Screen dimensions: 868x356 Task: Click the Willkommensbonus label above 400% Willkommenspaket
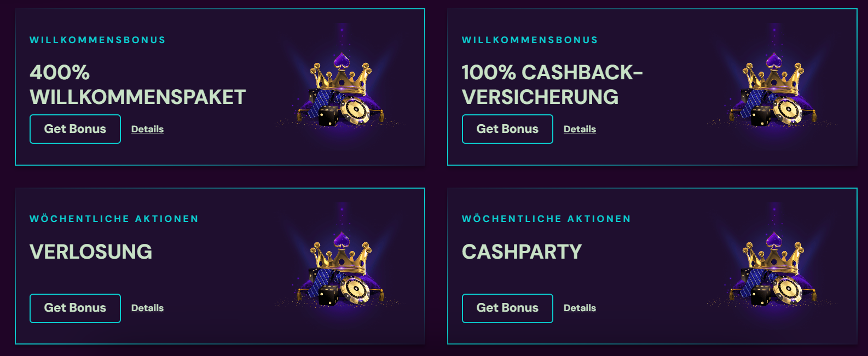[97, 40]
